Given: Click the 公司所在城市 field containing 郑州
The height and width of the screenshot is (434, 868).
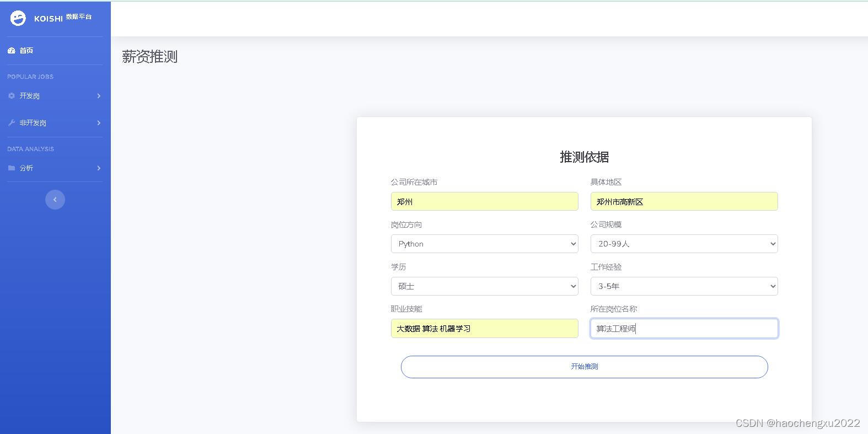Looking at the screenshot, I should click(485, 201).
